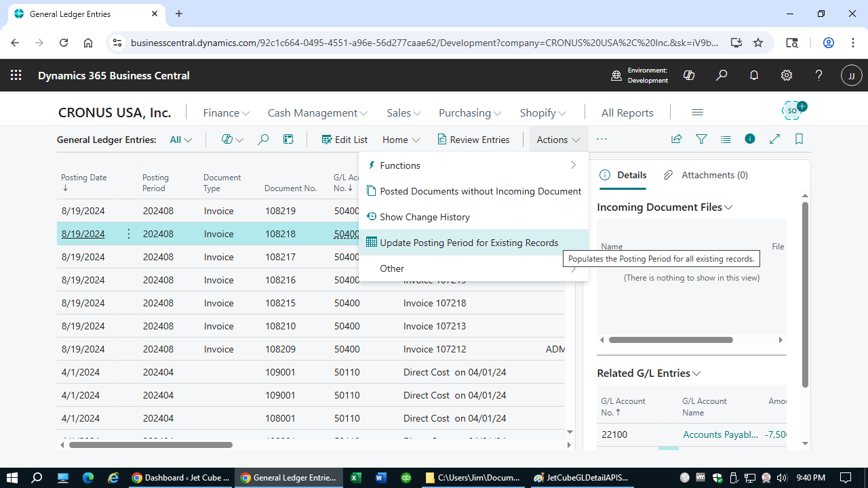Expand the Cash Management menu
Image resolution: width=868 pixels, height=488 pixels.
click(x=317, y=113)
